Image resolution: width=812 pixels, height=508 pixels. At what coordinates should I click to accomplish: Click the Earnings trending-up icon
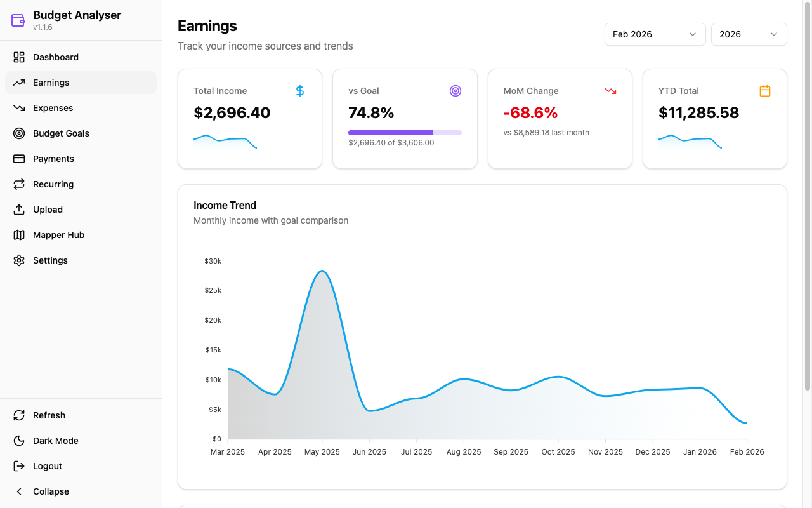tap(19, 83)
